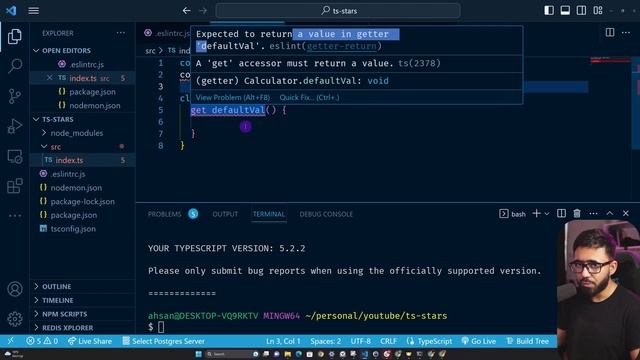The height and width of the screenshot is (360, 640).
Task: Click Quick Fix link in hover
Action: click(309, 98)
